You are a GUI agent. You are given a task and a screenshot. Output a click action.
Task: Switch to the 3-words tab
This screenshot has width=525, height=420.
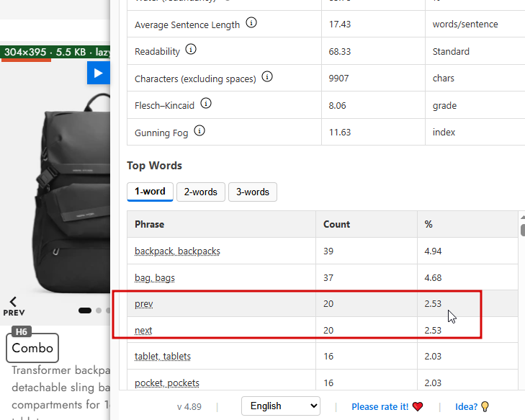[x=253, y=192]
